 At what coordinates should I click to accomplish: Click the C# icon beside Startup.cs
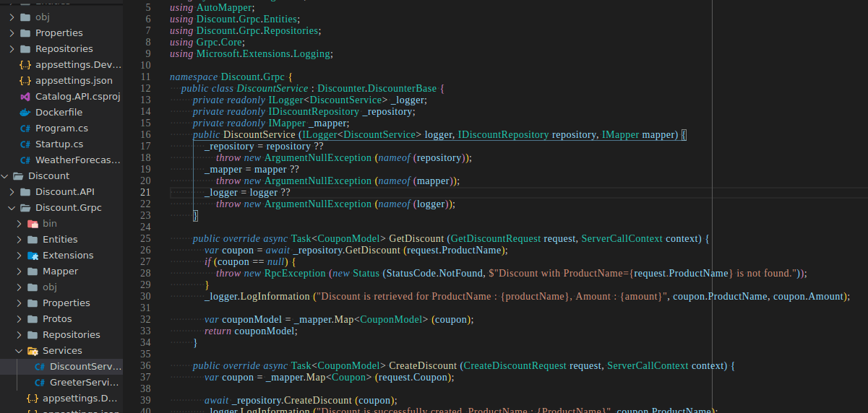(x=25, y=144)
